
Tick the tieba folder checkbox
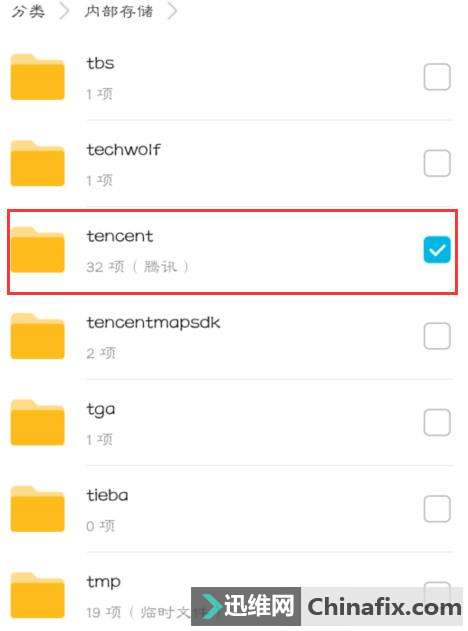[437, 509]
